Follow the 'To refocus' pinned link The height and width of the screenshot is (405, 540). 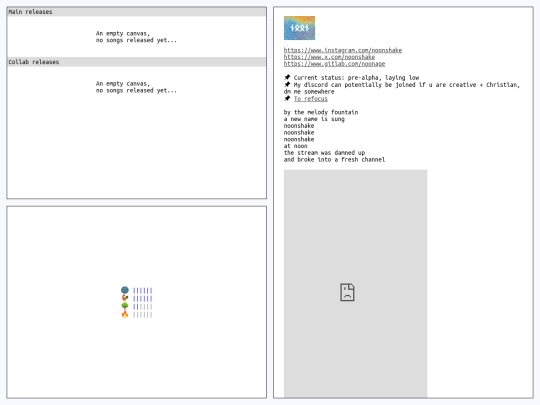[x=311, y=99]
